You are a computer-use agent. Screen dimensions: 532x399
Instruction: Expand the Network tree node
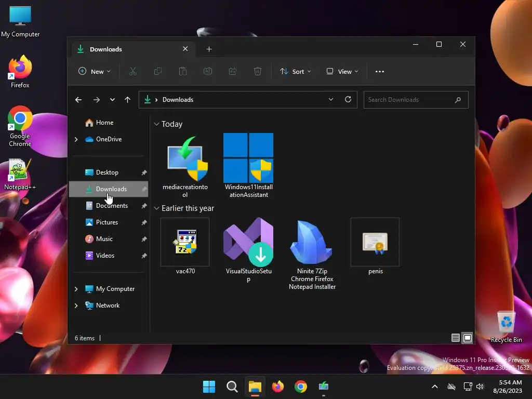pos(76,305)
